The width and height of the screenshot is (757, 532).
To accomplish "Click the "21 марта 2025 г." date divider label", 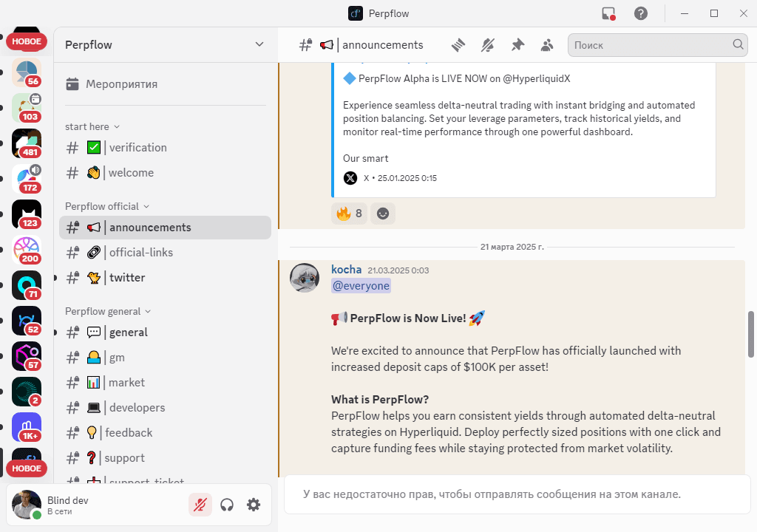I will 512,247.
